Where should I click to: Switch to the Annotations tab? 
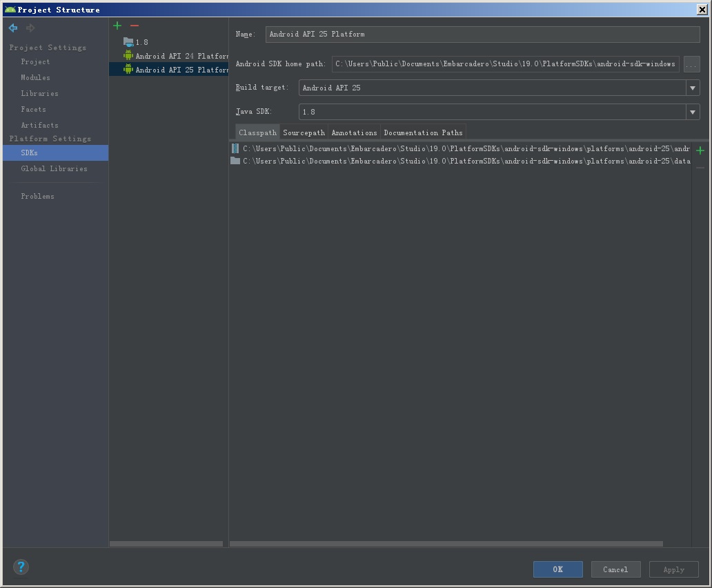pyautogui.click(x=354, y=133)
